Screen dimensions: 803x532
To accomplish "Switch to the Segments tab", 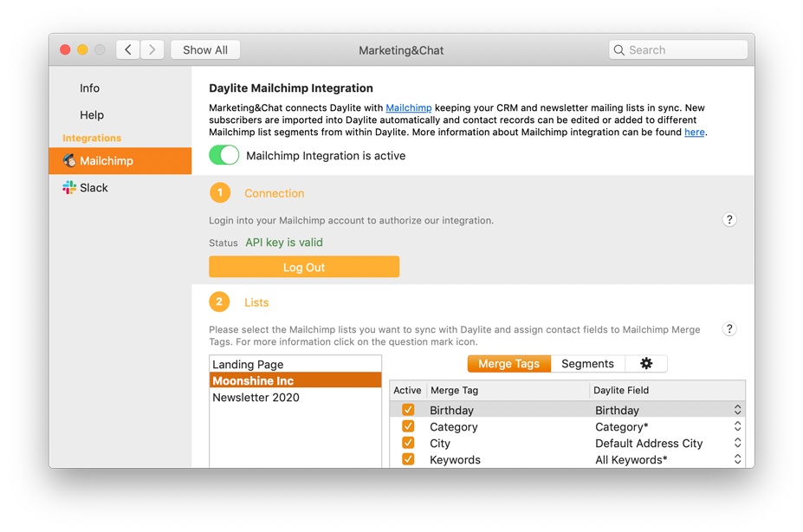I will [x=587, y=364].
